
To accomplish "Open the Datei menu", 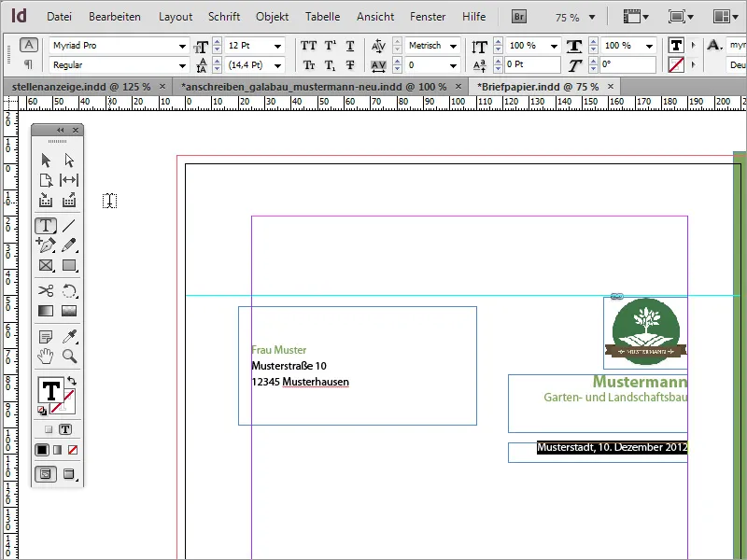I will [59, 17].
